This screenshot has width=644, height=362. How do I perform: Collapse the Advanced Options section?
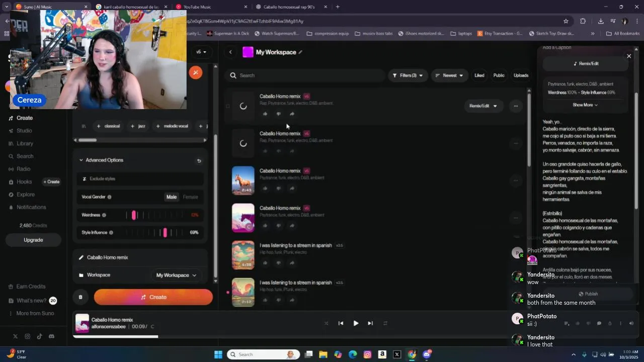pos(101,160)
